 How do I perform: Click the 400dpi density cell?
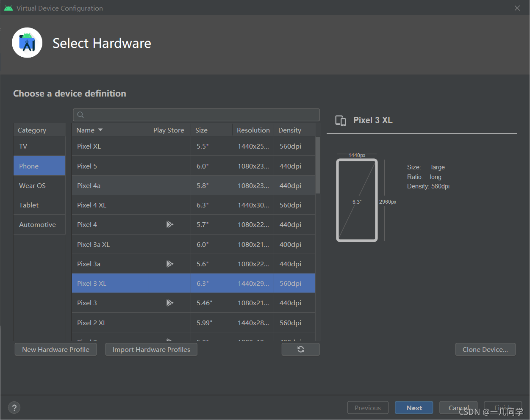(294, 244)
